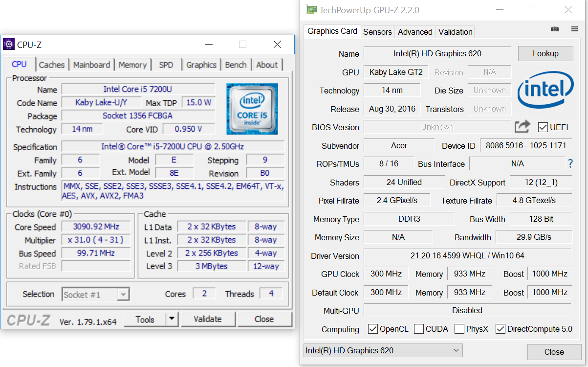Switch to the Sensors tab in GPU-Z
Screen dimensions: 588x367
pos(377,32)
